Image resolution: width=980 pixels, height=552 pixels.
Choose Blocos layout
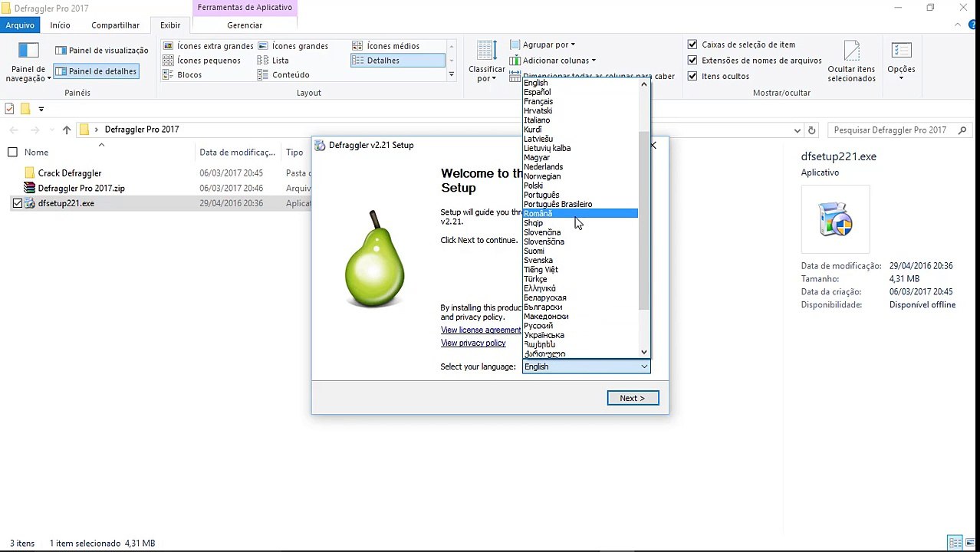tap(183, 75)
